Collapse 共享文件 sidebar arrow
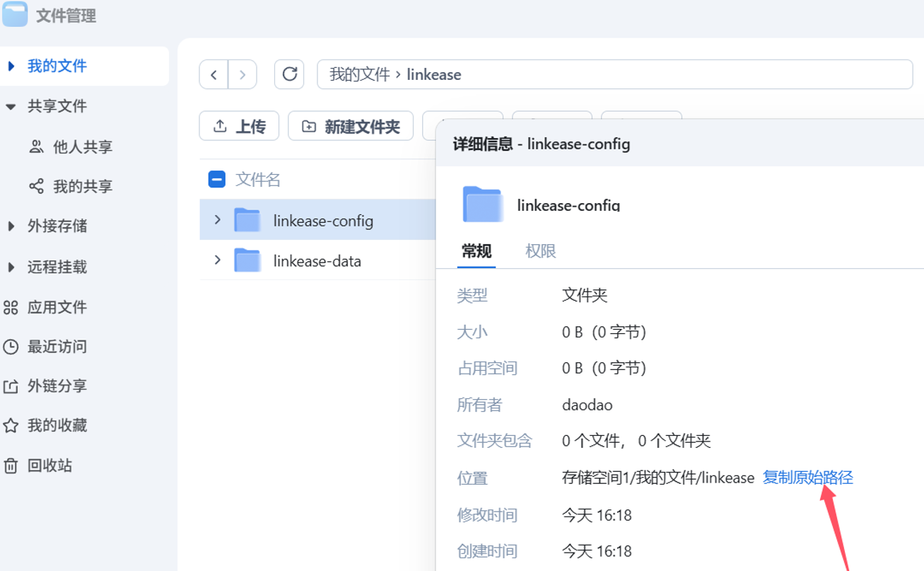This screenshot has height=571, width=924. tap(11, 107)
